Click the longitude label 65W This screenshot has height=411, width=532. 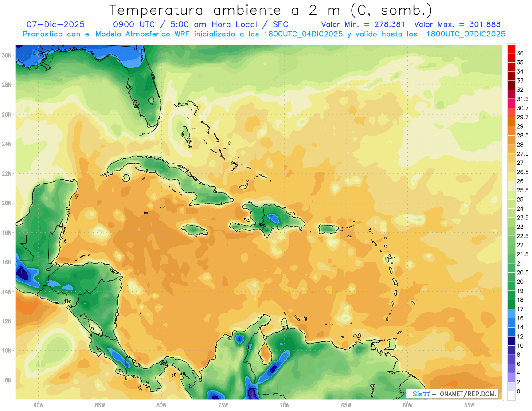pyautogui.click(x=346, y=405)
